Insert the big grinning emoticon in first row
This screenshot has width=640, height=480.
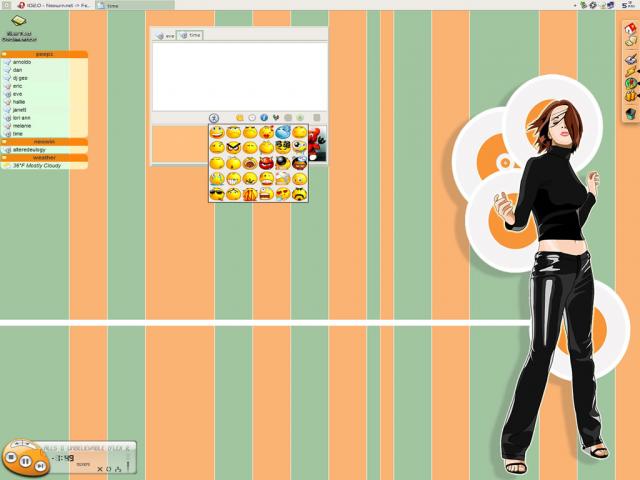coord(217,132)
